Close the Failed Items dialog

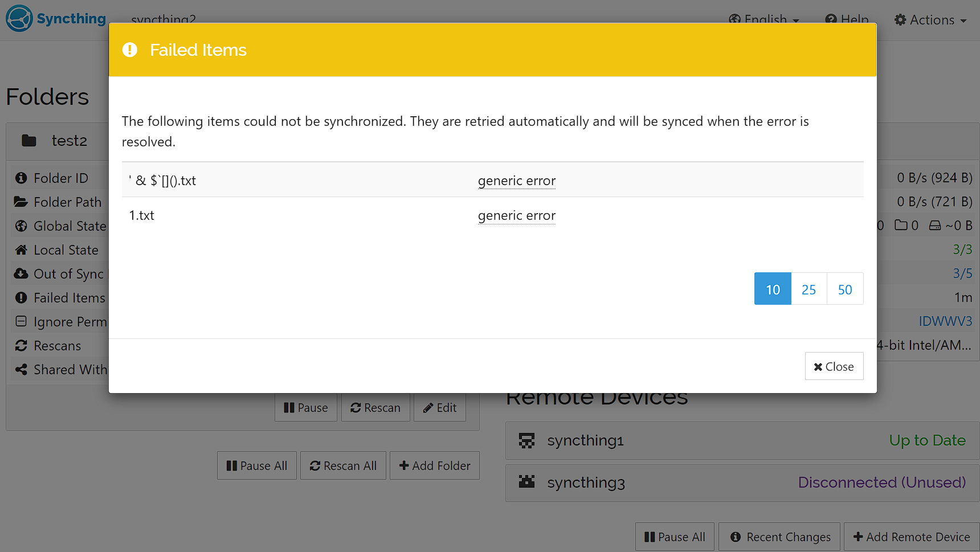(834, 366)
